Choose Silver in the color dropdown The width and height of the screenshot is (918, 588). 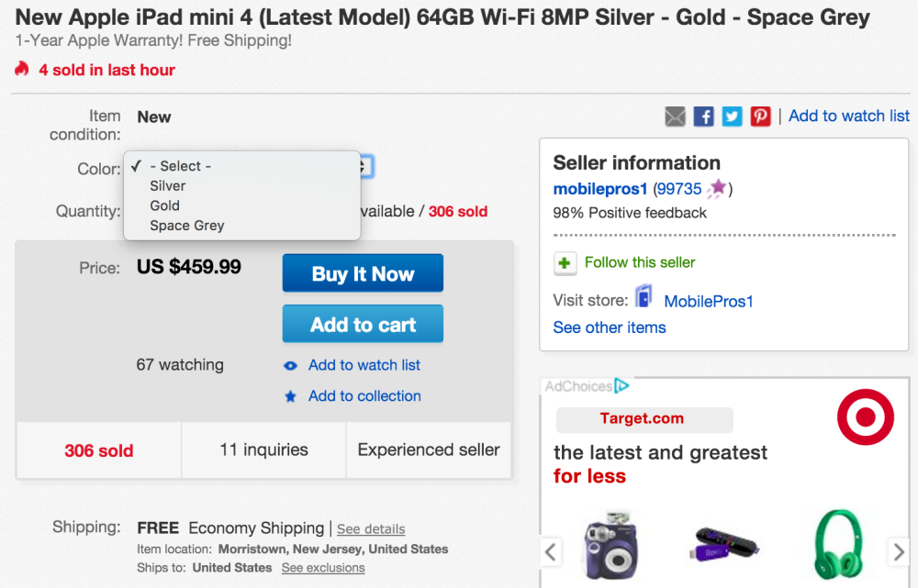[x=168, y=185]
